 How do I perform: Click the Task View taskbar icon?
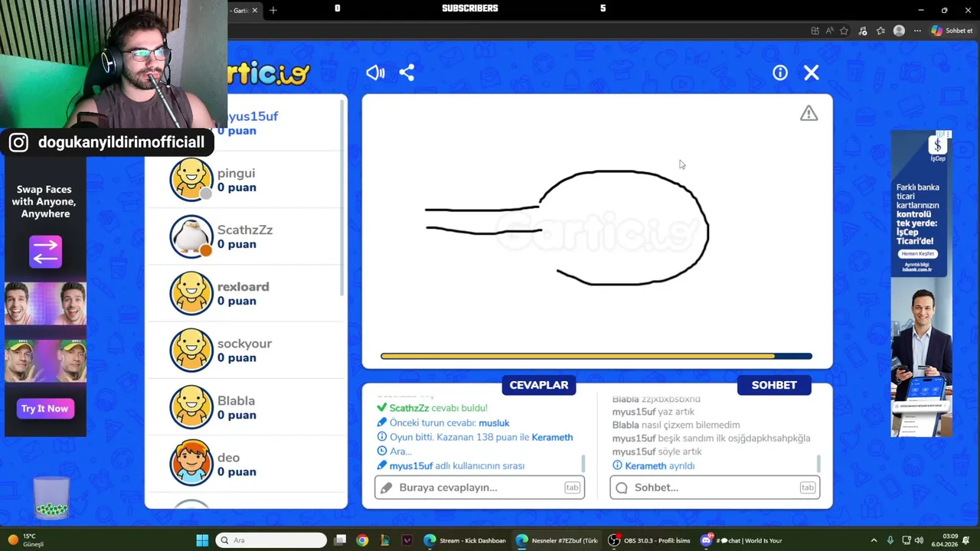point(340,540)
